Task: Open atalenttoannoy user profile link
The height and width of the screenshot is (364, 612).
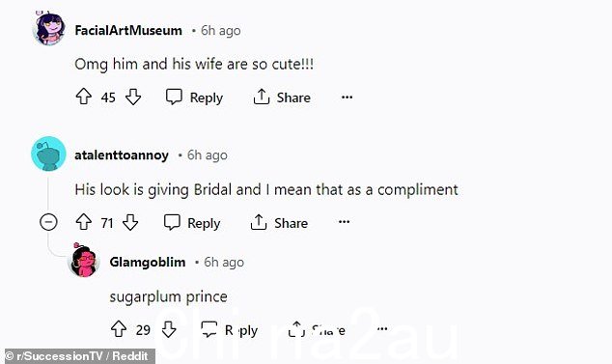Action: 122,155
